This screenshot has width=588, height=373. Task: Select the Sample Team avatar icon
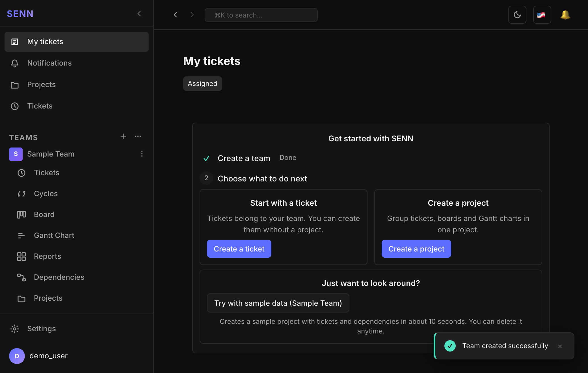tap(16, 154)
